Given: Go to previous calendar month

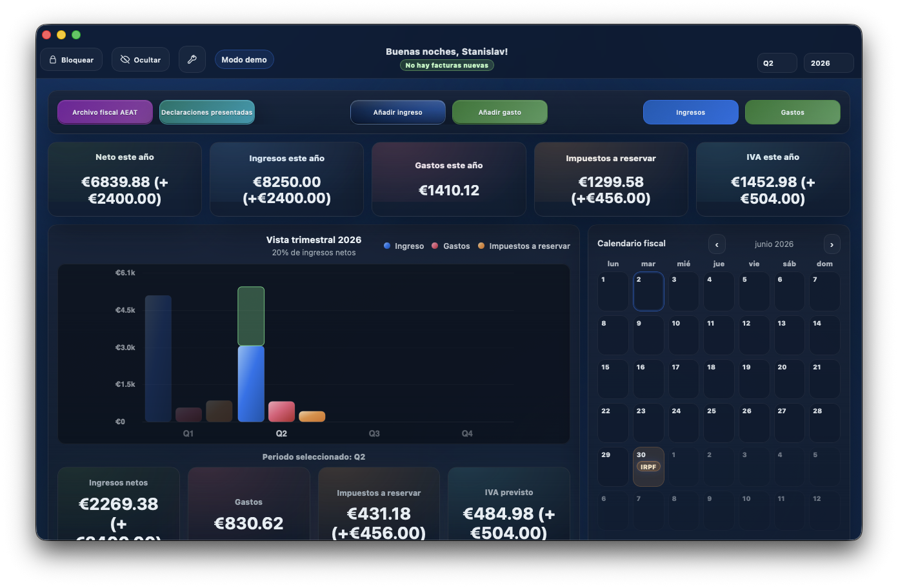Looking at the screenshot, I should pos(717,244).
